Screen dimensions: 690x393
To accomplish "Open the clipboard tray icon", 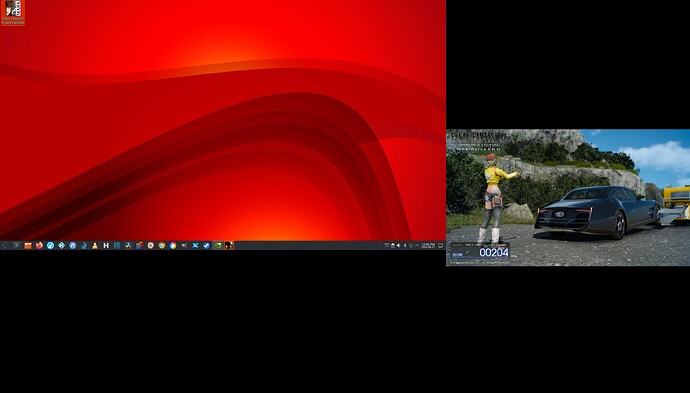I will pyautogui.click(x=393, y=246).
